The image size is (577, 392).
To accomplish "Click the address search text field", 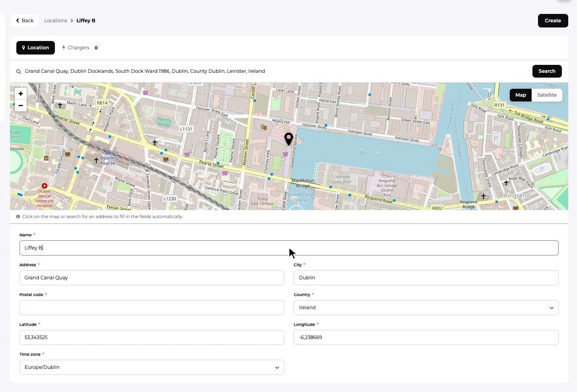I will point(275,71).
